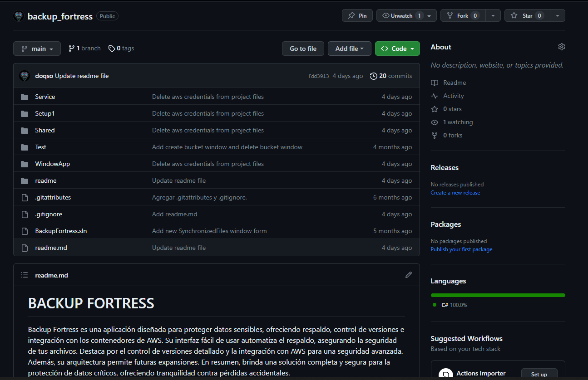This screenshot has height=380, width=588.
Task: Edit readme.md using the pencil icon
Action: pos(408,275)
